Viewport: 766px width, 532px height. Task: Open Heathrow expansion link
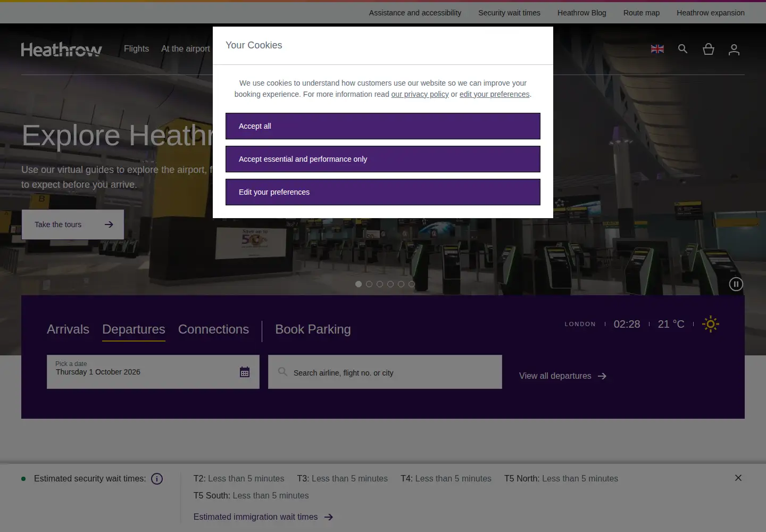point(711,13)
